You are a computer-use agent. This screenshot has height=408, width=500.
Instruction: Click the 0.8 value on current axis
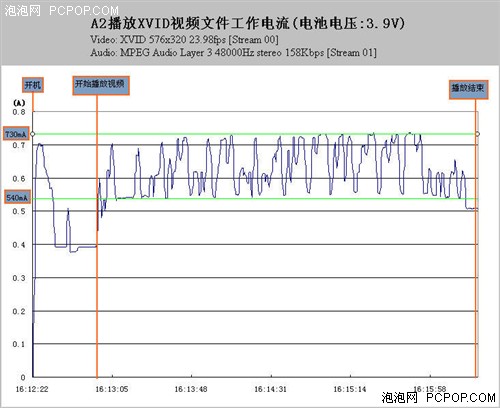pos(19,112)
